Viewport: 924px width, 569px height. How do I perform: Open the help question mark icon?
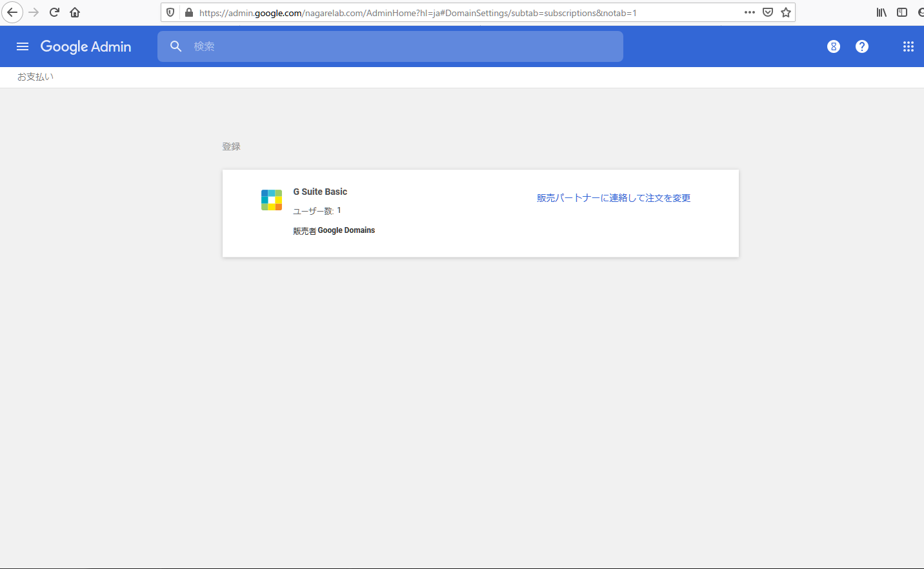pyautogui.click(x=862, y=46)
